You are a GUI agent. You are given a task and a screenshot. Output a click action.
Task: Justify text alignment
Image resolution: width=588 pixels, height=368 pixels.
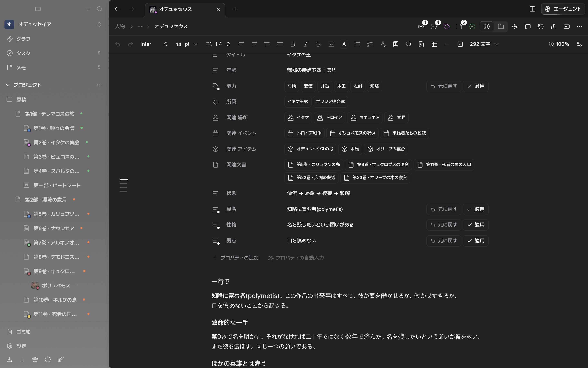(280, 44)
